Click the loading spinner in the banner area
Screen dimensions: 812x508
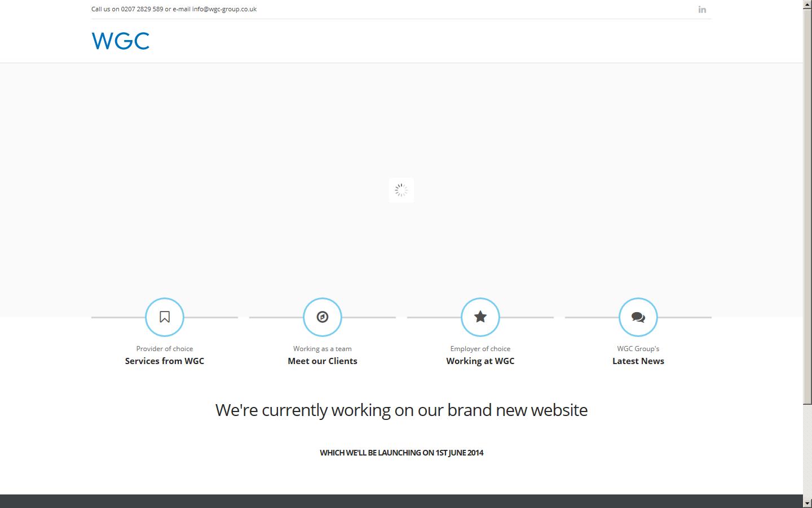[401, 190]
